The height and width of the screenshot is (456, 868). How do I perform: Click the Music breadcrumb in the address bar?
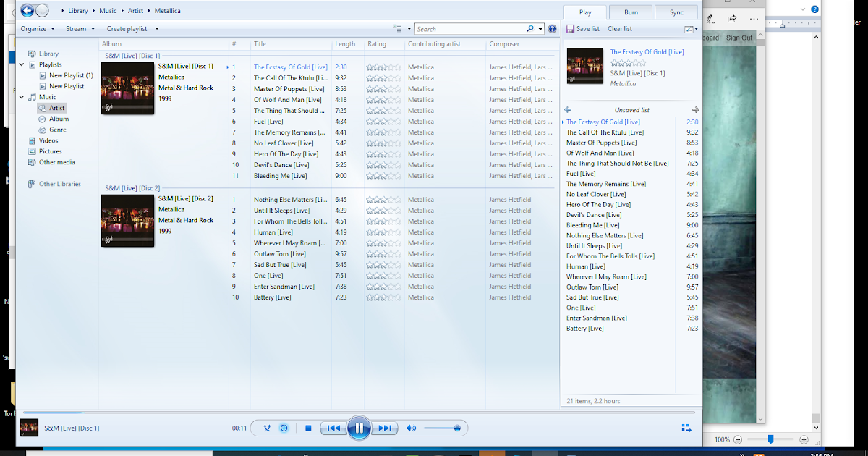108,11
